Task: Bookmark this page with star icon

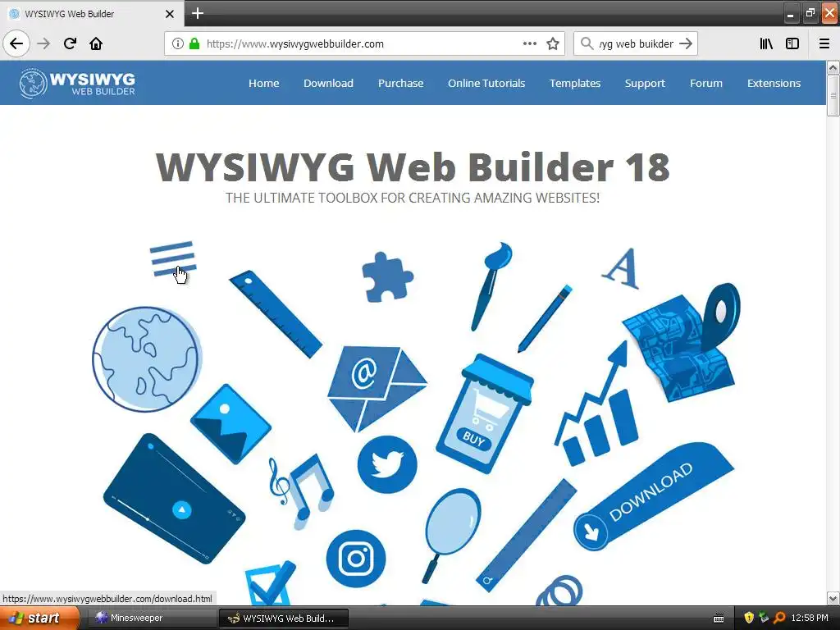Action: click(553, 43)
